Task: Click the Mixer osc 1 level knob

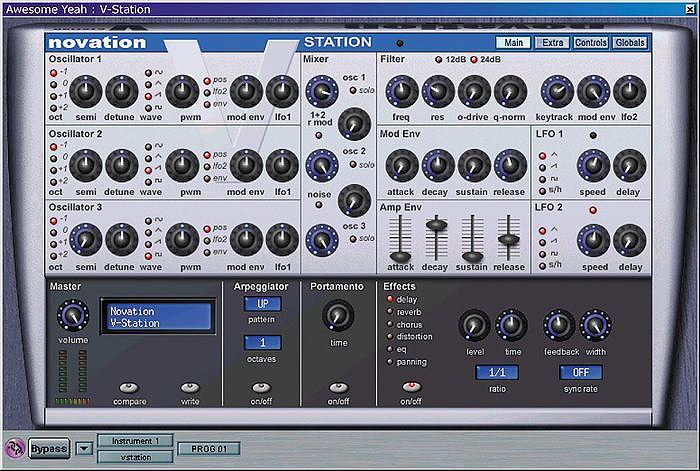Action: [x=321, y=91]
